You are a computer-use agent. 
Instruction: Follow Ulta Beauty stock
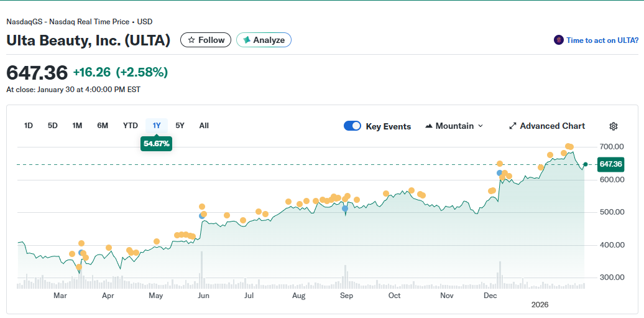[x=206, y=40]
